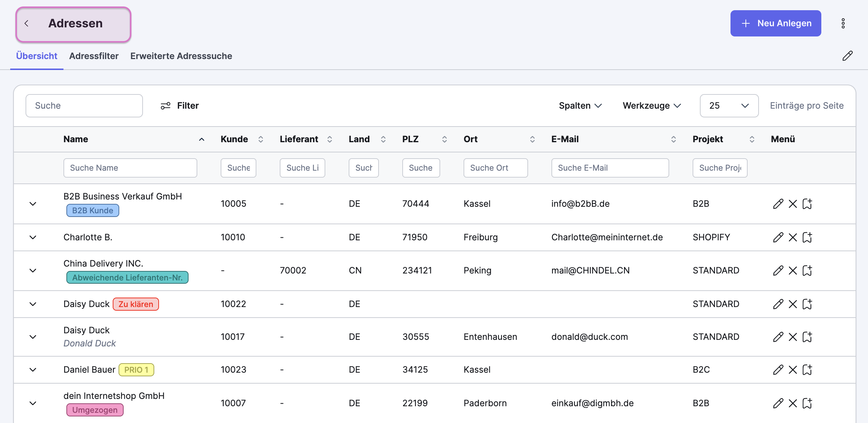Open the Werkzeuge dropdown menu
Image resolution: width=868 pixels, height=423 pixels.
pyautogui.click(x=651, y=106)
